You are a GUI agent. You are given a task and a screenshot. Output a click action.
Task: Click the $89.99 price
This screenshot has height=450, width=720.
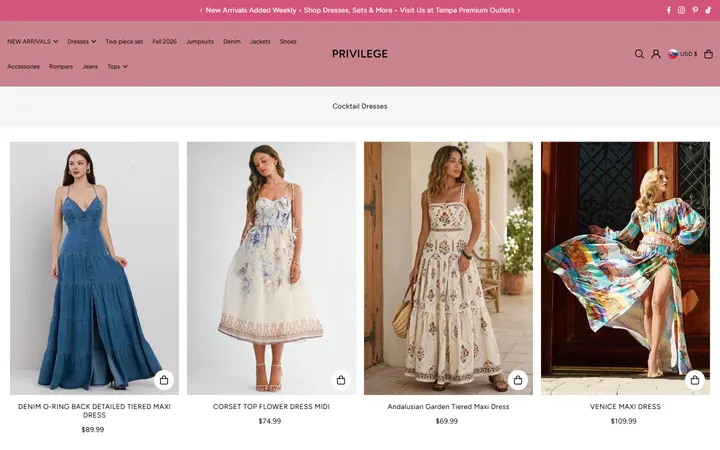coord(93,430)
